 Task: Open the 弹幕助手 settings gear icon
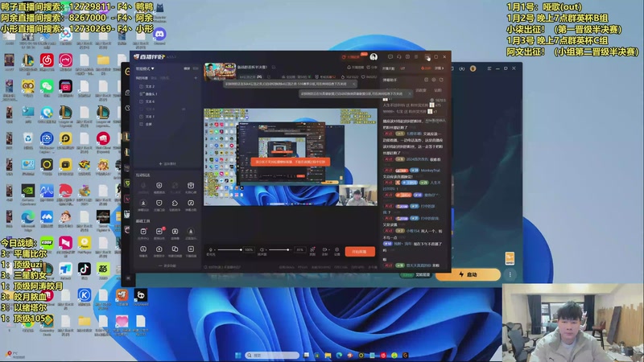[434, 80]
